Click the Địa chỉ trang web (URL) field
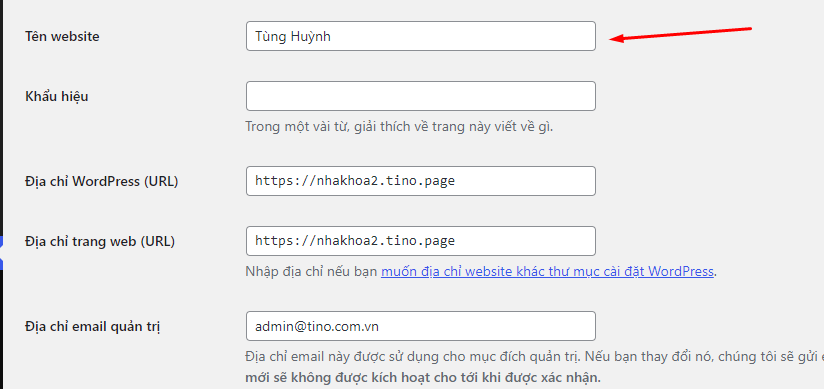Screen dimensions: 824x389 420,241
